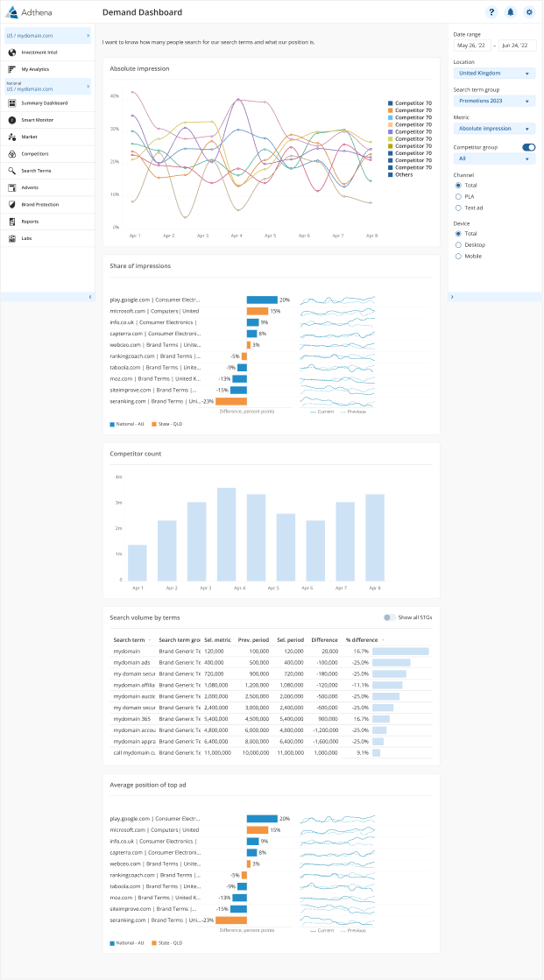Image resolution: width=544 pixels, height=980 pixels.
Task: Open the Location dropdown showing United Kingdom
Action: (494, 74)
